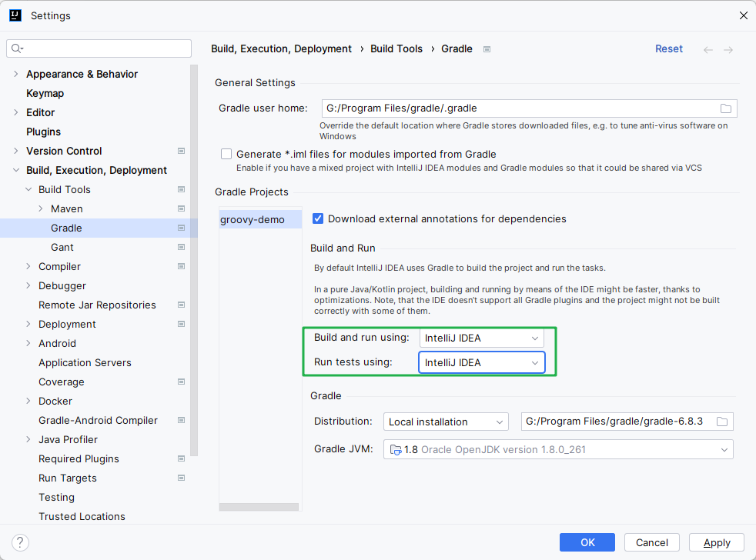Click the projects list horizontal scrollbar
Image resolution: width=756 pixels, height=560 pixels.
coord(259,507)
